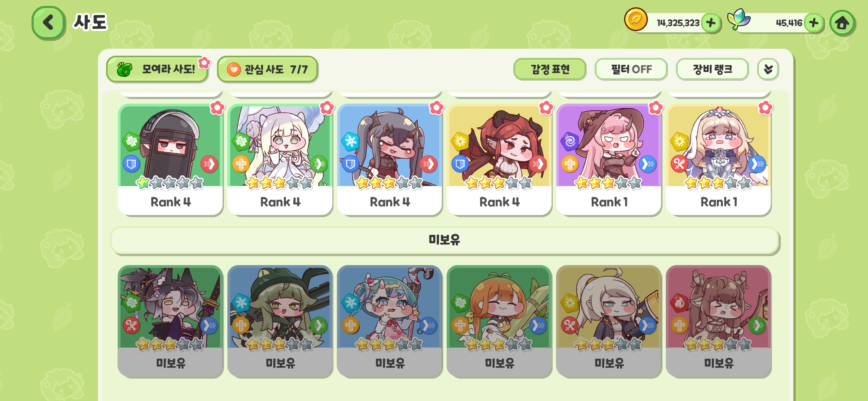Screen dimensions: 868x401
Task: Go back using the green arrow button
Action: [x=48, y=23]
